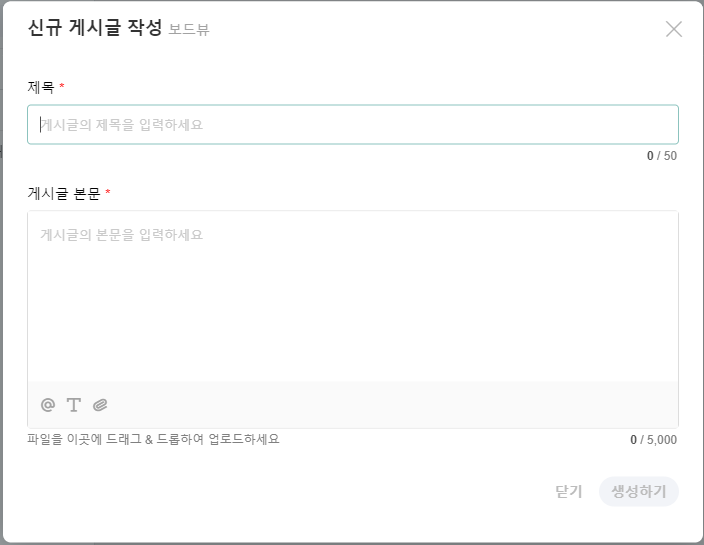Screen dimensions: 704x545
Task: Focus the 제목 title input field
Action: (x=352, y=125)
